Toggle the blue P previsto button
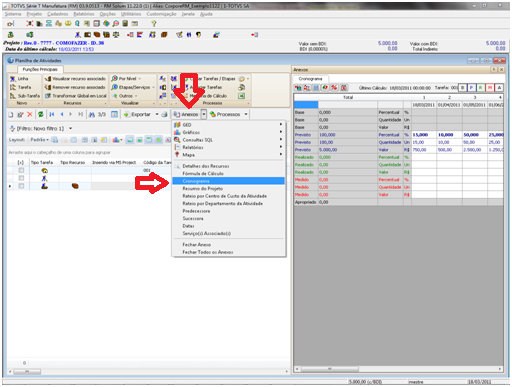Screen dimensions: 512x387 [x=471, y=88]
